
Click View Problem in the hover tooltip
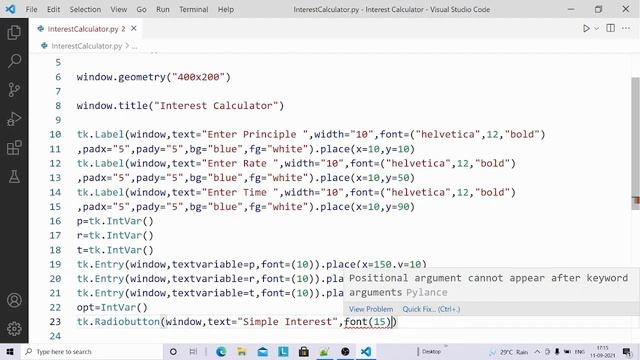371,309
